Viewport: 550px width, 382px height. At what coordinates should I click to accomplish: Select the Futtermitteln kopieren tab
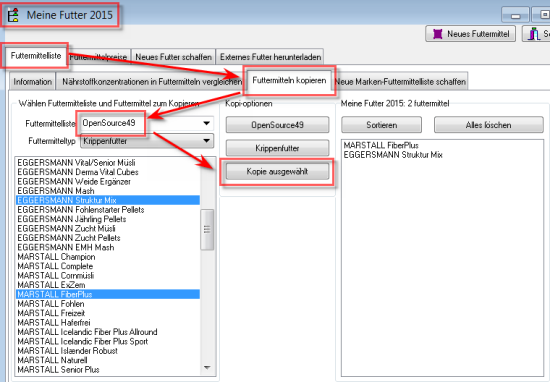click(289, 81)
